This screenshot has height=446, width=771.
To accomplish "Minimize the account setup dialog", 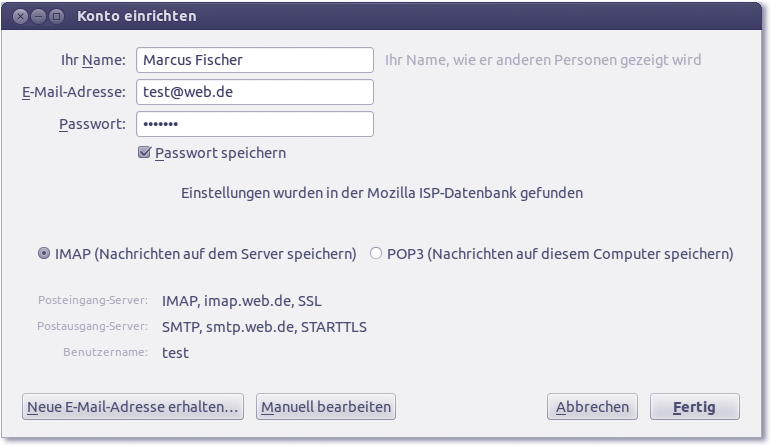I will click(x=38, y=16).
